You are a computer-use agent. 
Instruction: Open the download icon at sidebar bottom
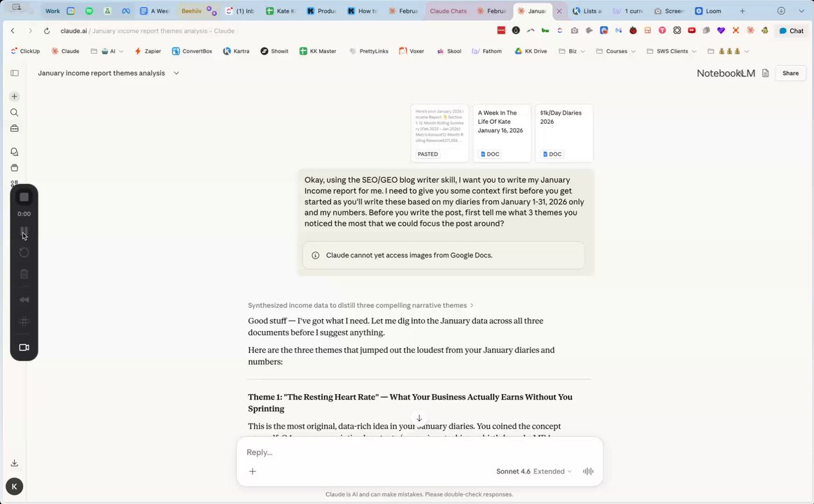pyautogui.click(x=15, y=463)
